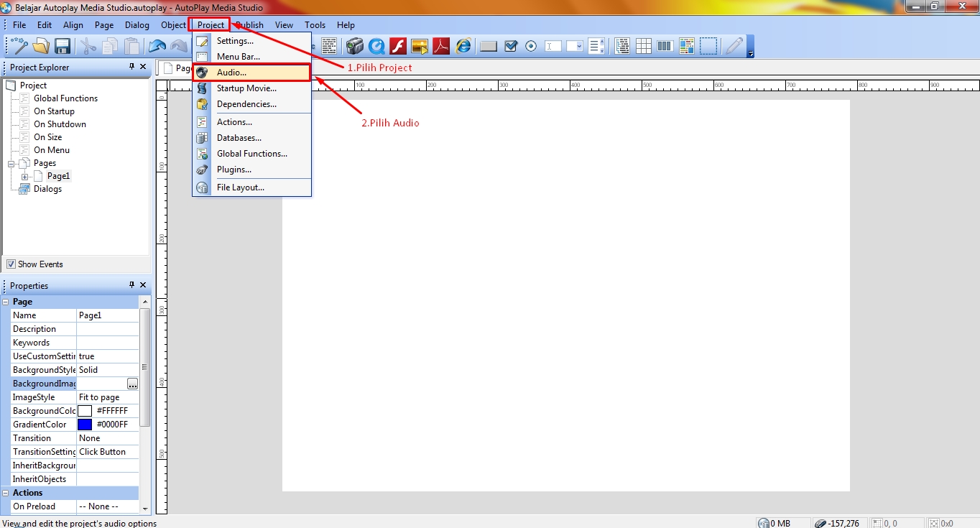Pick the blue GradientColor swatch

point(85,425)
